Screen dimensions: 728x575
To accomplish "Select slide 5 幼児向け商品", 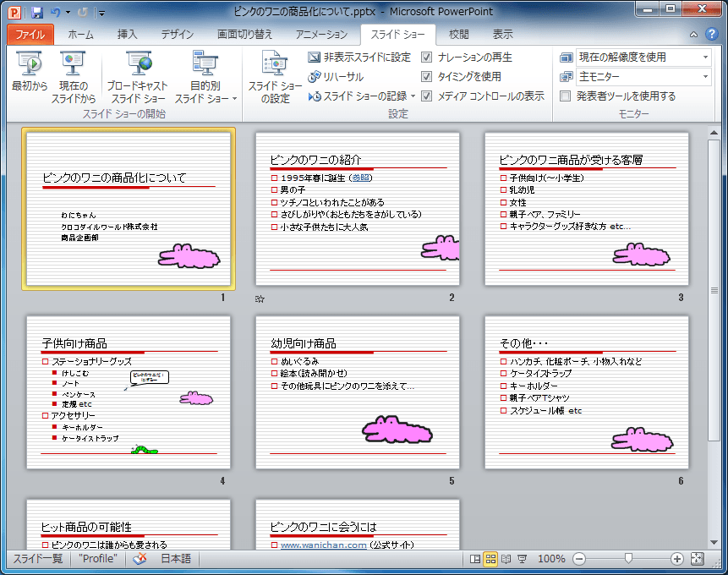I will [x=358, y=392].
